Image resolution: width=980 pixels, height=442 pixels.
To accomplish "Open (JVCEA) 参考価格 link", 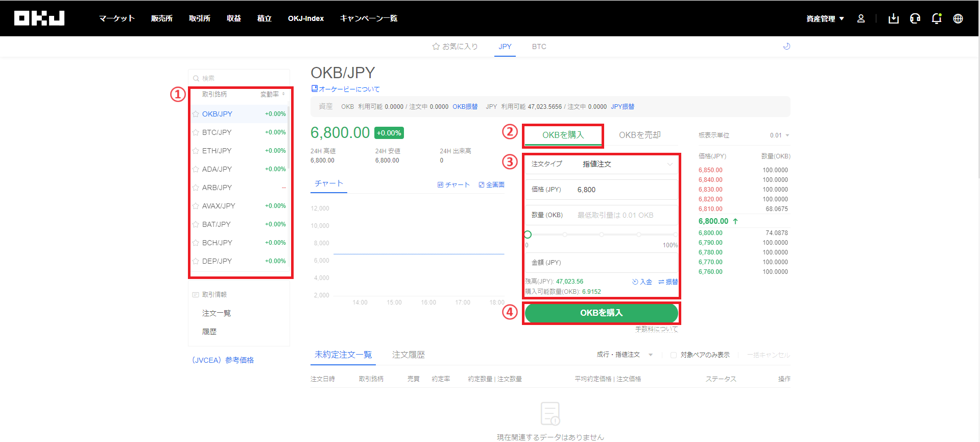I will point(223,360).
